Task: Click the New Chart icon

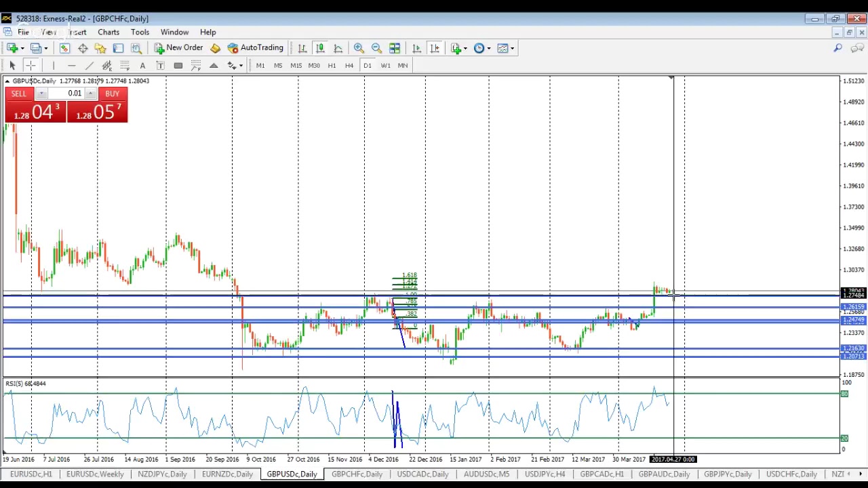Action: coord(12,48)
